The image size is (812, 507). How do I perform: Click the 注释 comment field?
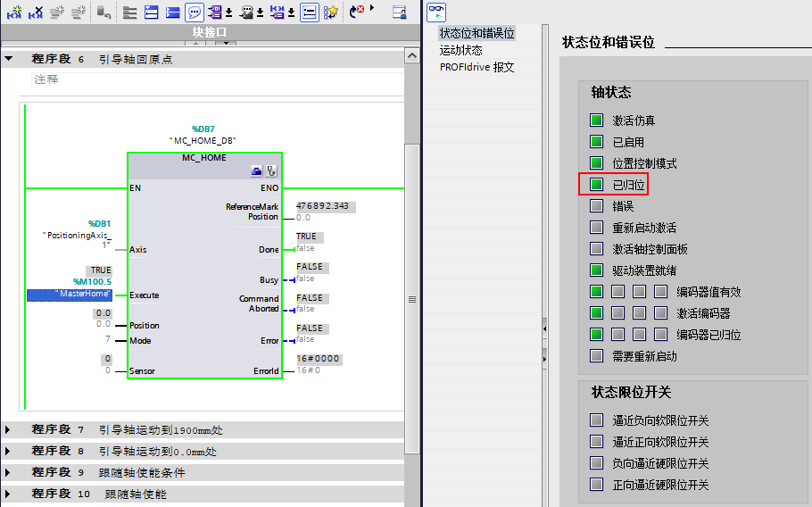218,79
